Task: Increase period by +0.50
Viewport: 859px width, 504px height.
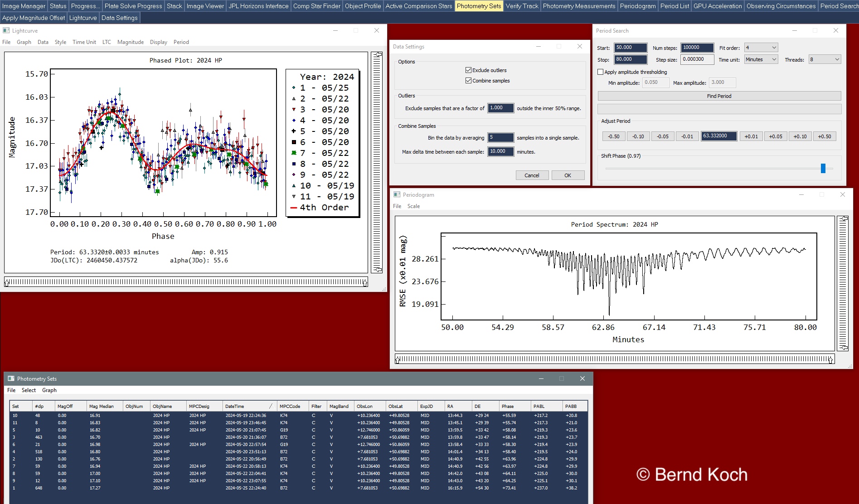Action: coord(825,136)
